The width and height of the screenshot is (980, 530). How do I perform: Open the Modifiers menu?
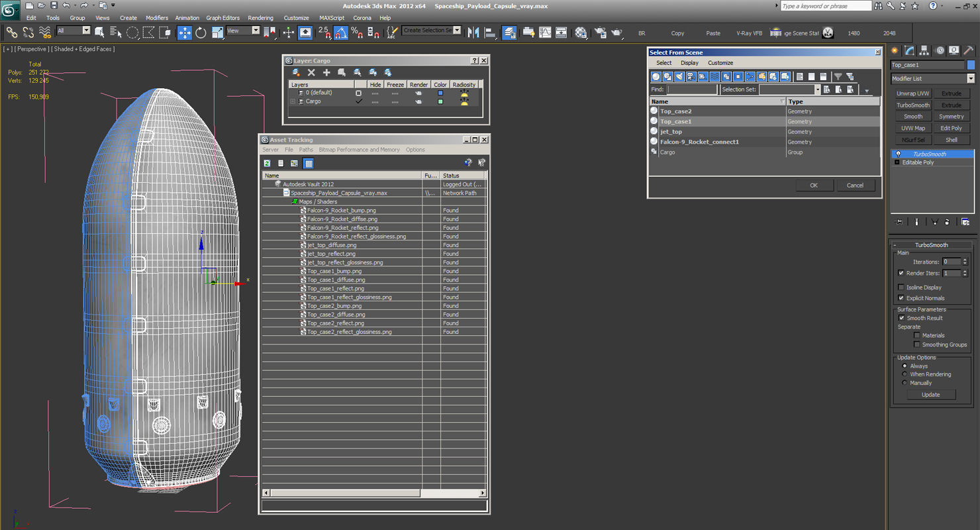tap(157, 18)
